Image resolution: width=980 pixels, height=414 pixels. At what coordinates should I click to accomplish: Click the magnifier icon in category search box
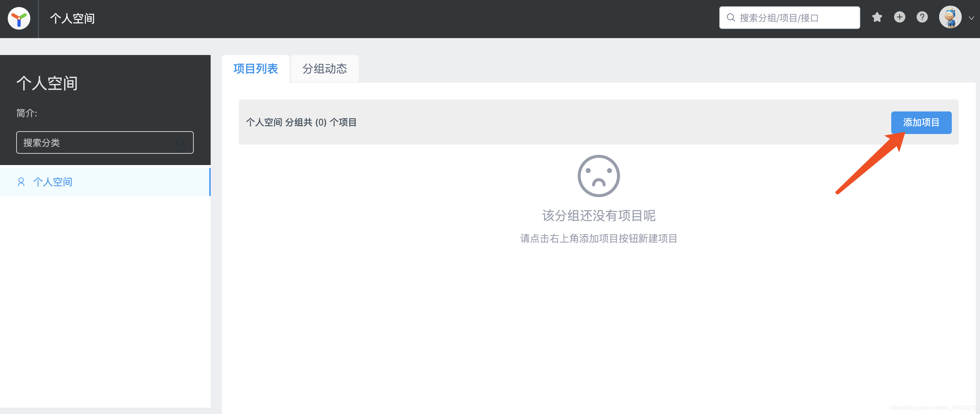[181, 142]
